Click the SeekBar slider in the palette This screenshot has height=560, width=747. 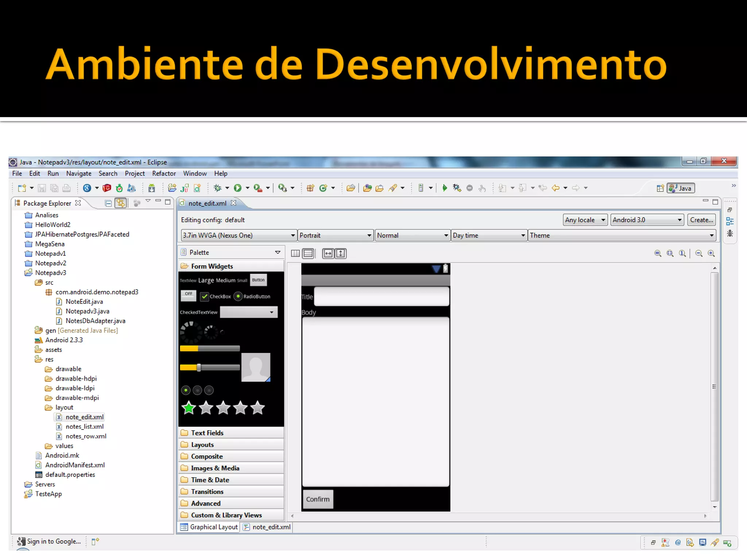coord(210,367)
